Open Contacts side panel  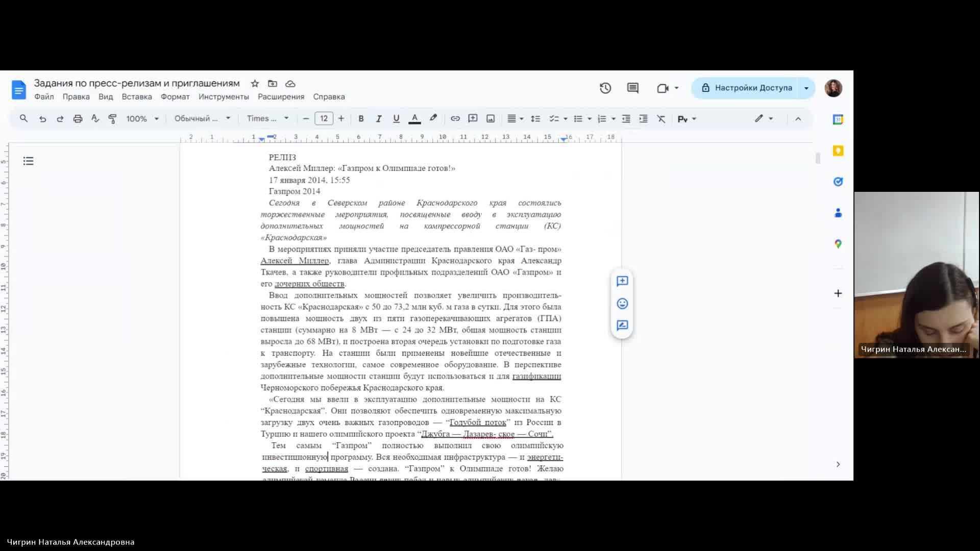click(838, 213)
